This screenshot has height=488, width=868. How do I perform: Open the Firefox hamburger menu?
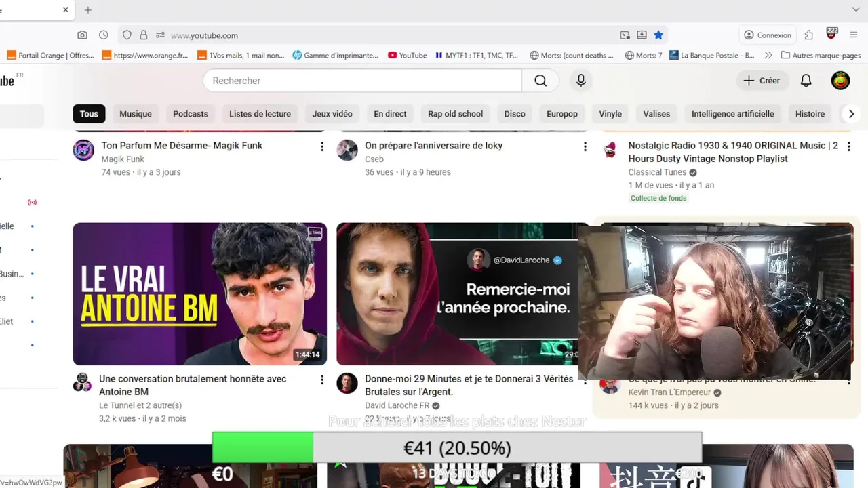(854, 35)
